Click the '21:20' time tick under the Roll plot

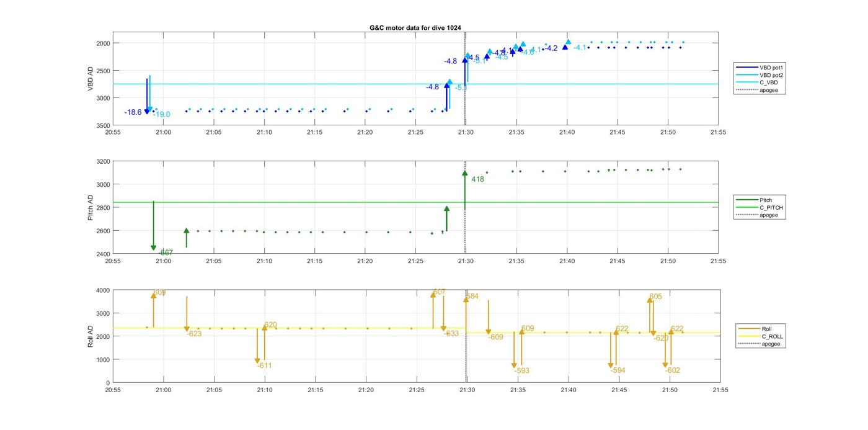[x=366, y=390]
